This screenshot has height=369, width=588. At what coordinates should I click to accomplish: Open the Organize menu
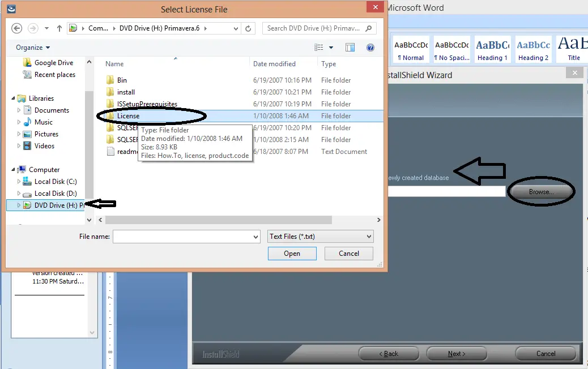pyautogui.click(x=33, y=48)
